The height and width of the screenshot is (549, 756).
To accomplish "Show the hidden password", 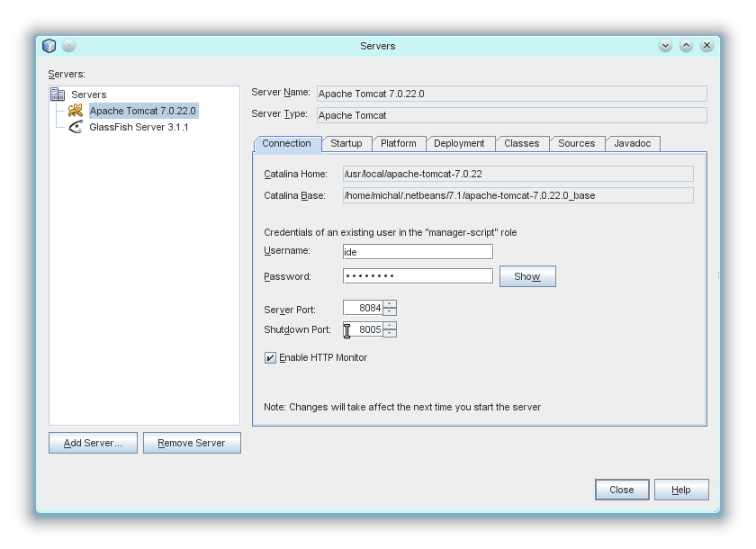I will pos(527,276).
